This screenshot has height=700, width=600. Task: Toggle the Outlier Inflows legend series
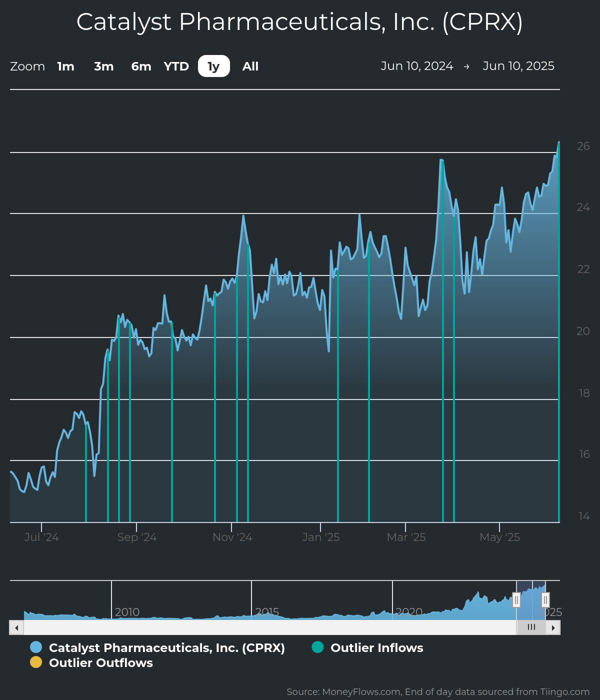pos(367,647)
